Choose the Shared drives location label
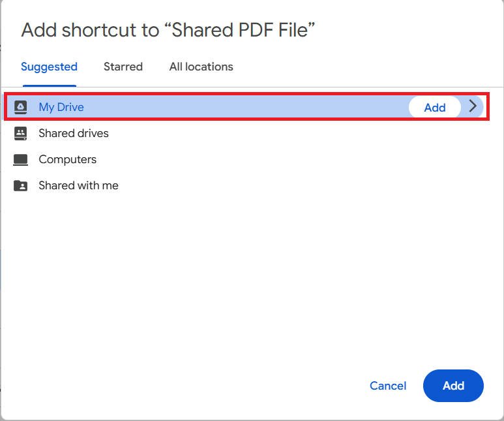The height and width of the screenshot is (421, 504). pyautogui.click(x=74, y=133)
